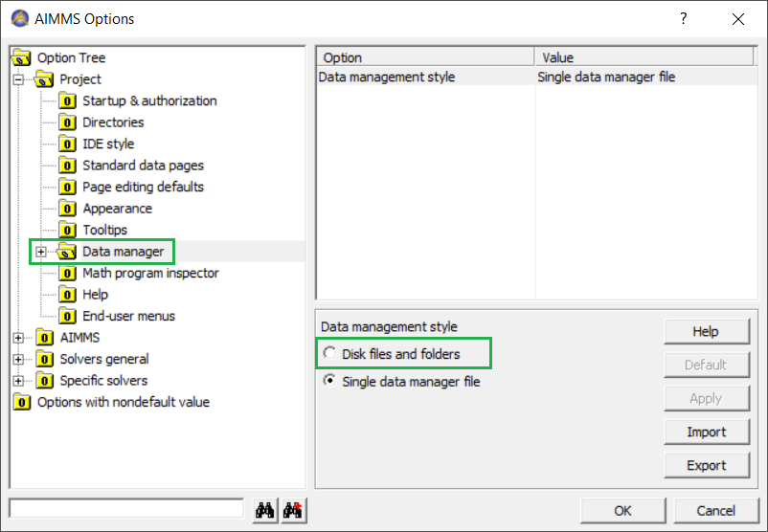Viewport: 768px width, 532px height.
Task: Click the Single data manager file value cell
Action: tap(606, 77)
